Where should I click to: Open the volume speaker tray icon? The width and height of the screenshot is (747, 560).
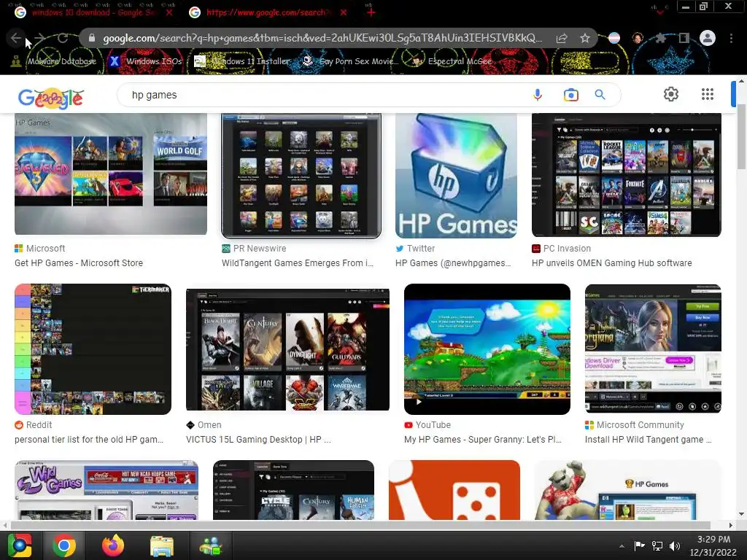[x=675, y=546]
